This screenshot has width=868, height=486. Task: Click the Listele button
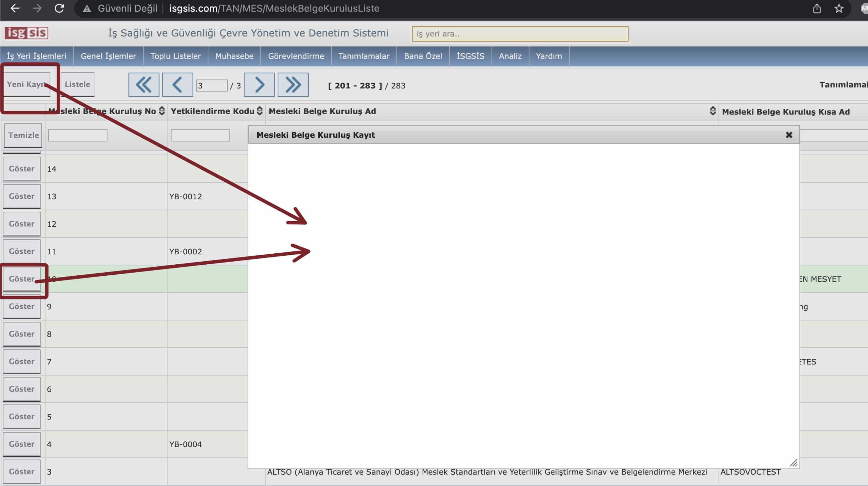[x=77, y=84]
